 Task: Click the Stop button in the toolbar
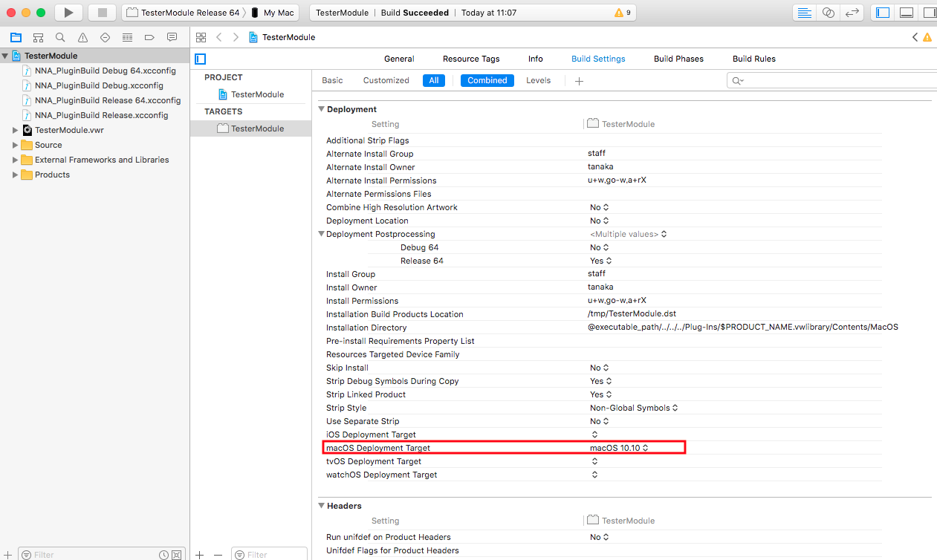pos(103,13)
